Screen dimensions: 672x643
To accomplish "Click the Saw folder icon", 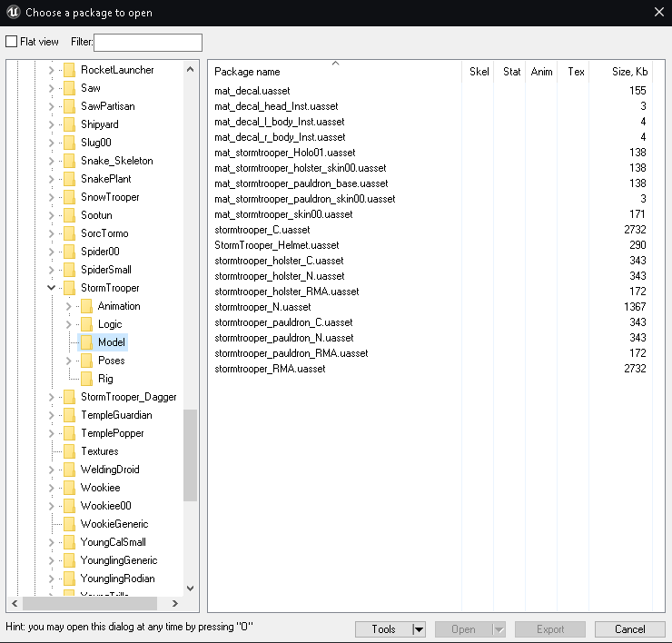I will coord(69,88).
